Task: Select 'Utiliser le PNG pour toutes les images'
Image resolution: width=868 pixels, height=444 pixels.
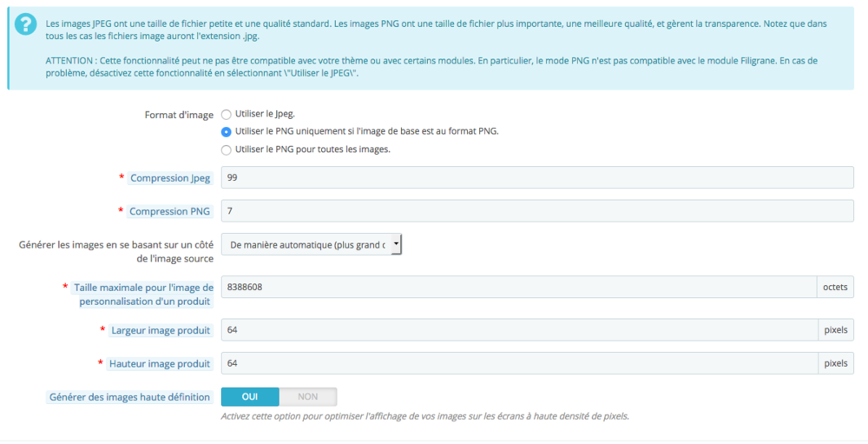Action: tap(226, 149)
